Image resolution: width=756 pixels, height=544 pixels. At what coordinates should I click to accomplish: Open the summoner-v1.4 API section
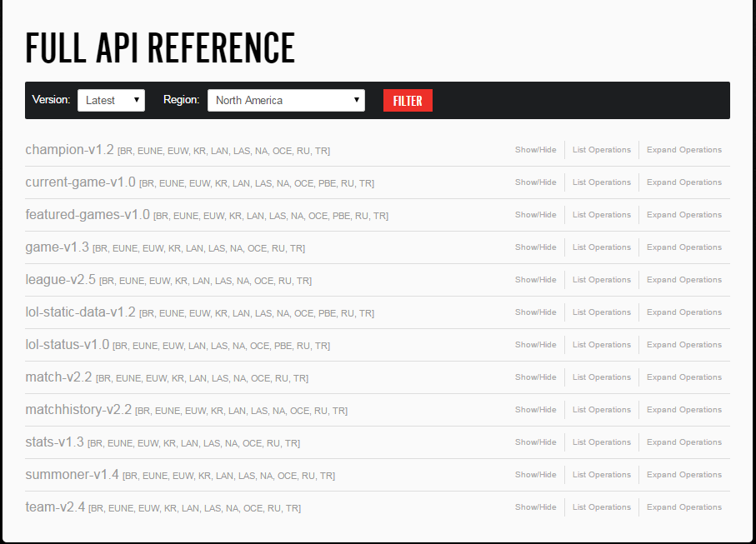pos(72,475)
